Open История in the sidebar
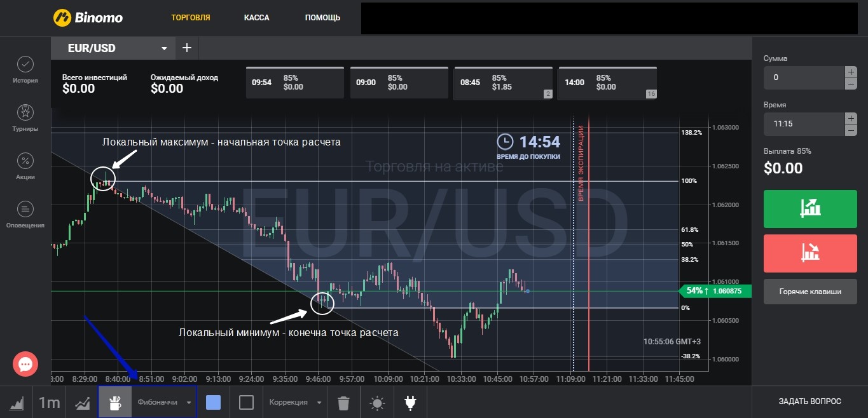868x418 pixels. click(x=25, y=70)
